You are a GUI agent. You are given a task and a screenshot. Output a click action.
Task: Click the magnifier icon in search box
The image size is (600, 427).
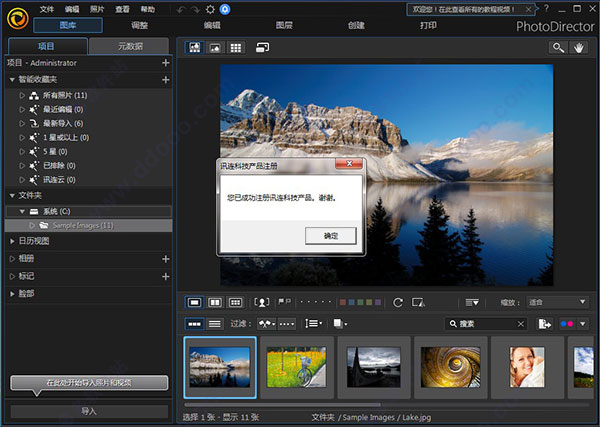click(x=453, y=324)
